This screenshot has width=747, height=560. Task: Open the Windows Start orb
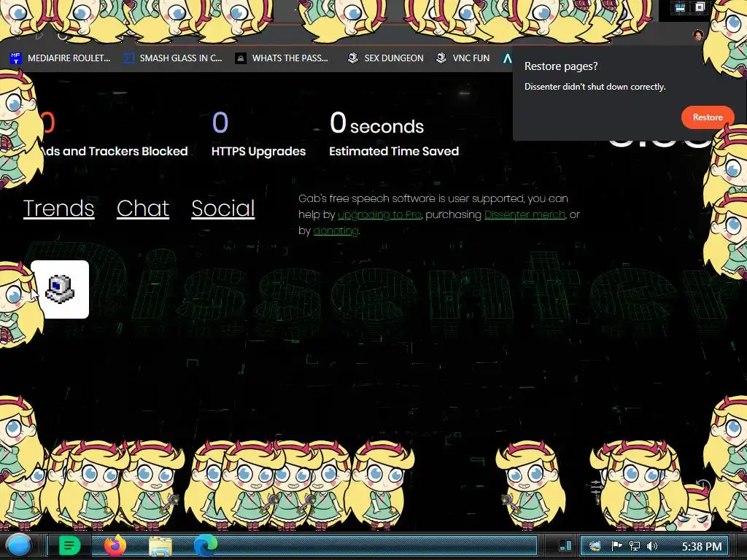(19, 545)
